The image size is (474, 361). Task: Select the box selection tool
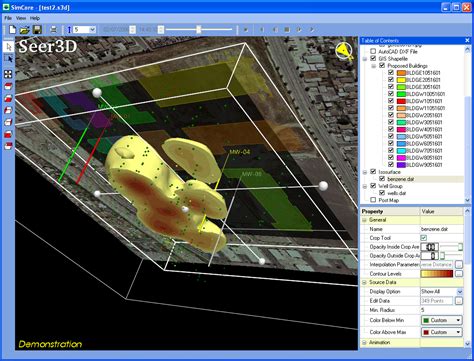(x=8, y=59)
